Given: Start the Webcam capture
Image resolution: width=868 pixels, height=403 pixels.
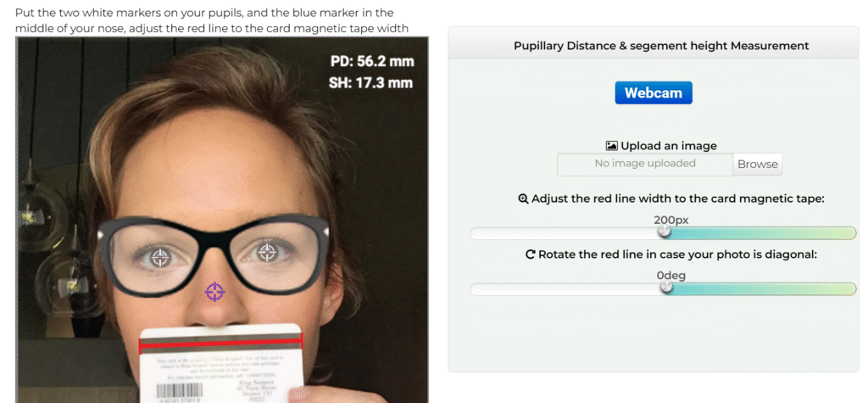Looking at the screenshot, I should pos(654,92).
